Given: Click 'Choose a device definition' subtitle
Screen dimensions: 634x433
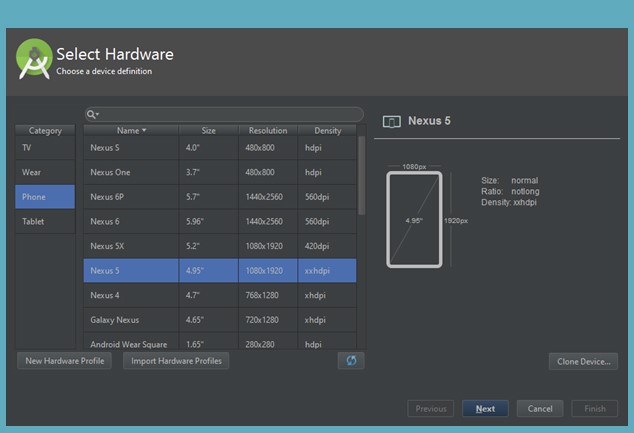Looking at the screenshot, I should click(x=104, y=71).
